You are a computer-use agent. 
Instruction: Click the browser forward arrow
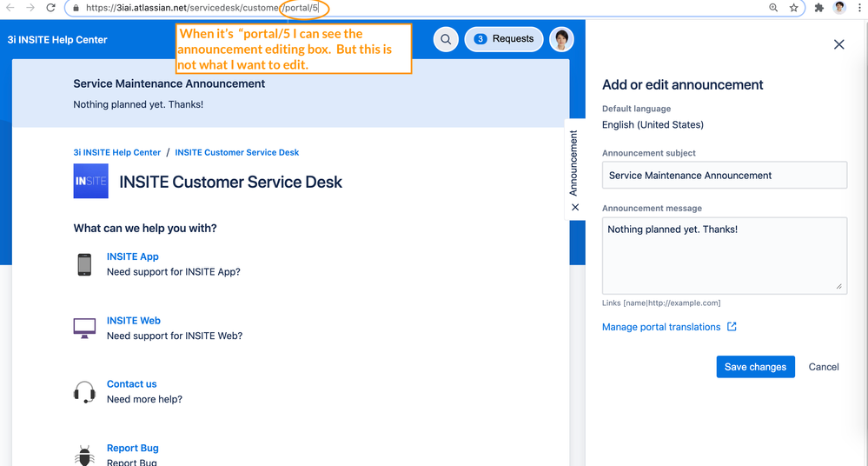click(x=30, y=8)
